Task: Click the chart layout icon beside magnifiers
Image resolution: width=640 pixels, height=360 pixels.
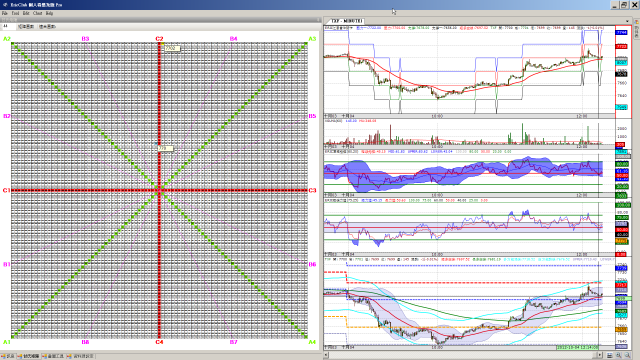Action: (x=609, y=356)
